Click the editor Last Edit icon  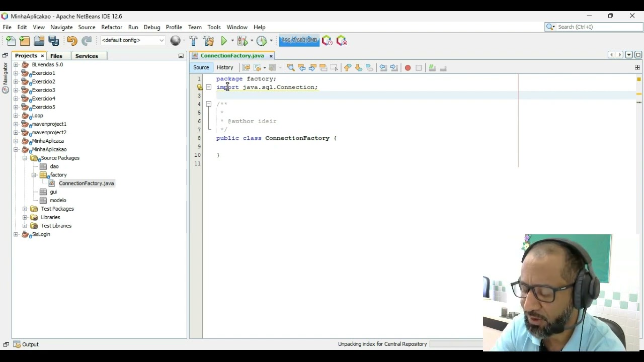click(x=246, y=68)
